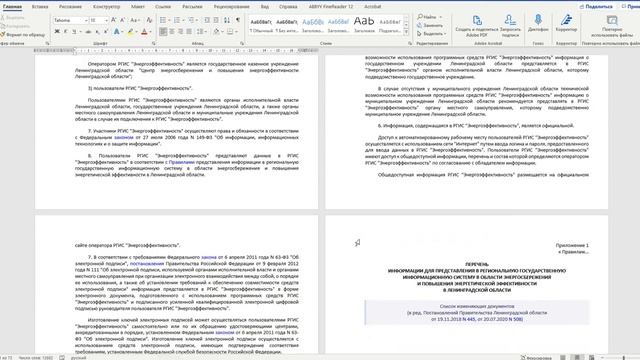Click the Фокусировка focus mode in status bar
This screenshot has height=360, width=640.
[x=536, y=358]
